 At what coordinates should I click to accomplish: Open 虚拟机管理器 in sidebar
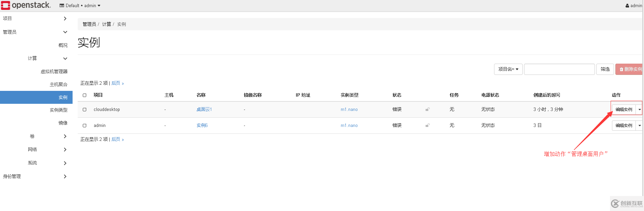click(x=54, y=71)
